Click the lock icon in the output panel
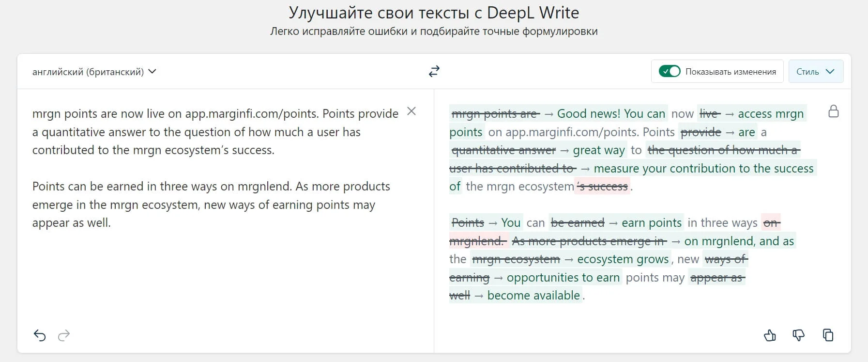 click(x=834, y=111)
